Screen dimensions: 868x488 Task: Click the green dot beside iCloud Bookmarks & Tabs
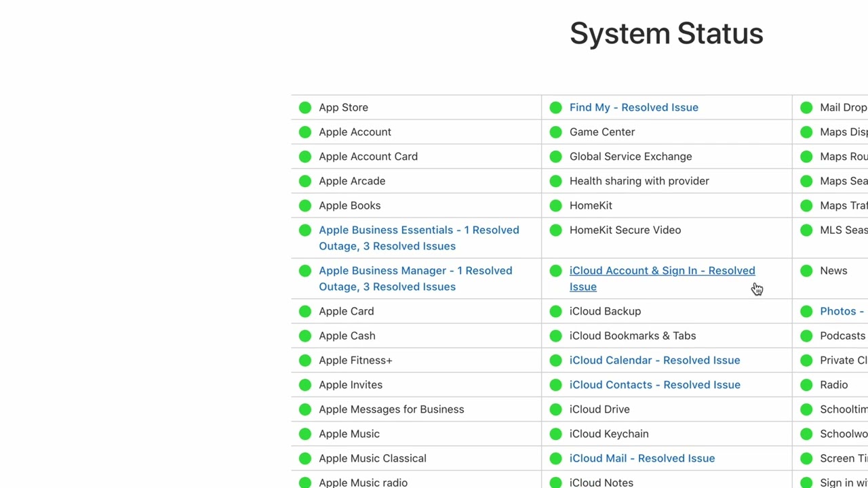click(556, 335)
